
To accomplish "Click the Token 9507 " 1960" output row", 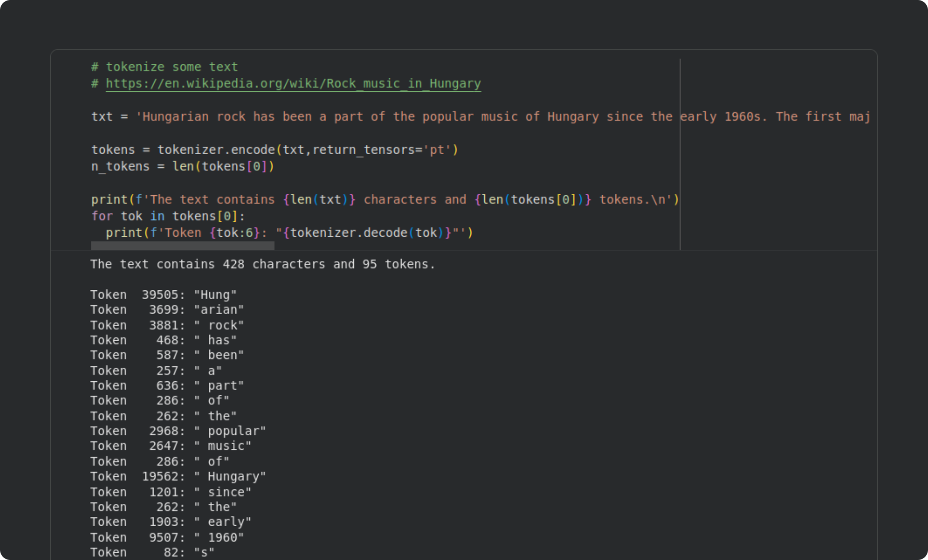I will [x=167, y=537].
